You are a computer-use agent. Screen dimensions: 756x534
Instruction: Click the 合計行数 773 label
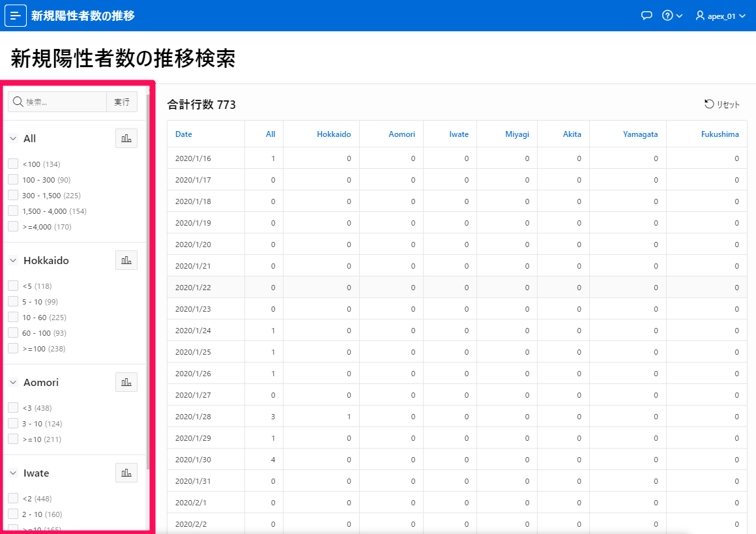(x=201, y=105)
